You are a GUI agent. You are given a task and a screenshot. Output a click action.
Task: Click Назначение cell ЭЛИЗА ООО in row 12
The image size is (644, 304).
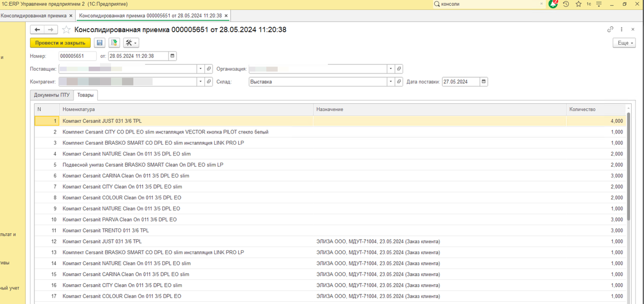[440, 242]
